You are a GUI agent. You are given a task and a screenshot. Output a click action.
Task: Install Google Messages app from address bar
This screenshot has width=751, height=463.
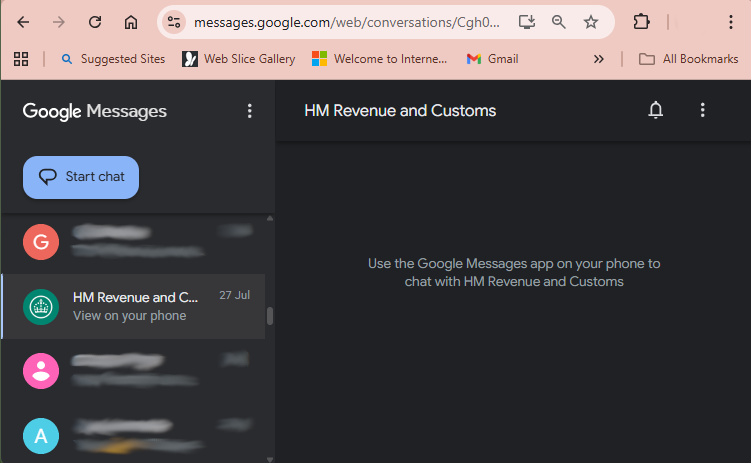click(x=526, y=22)
